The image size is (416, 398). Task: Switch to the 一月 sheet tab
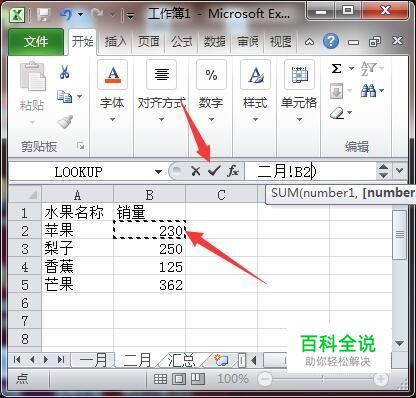(93, 360)
